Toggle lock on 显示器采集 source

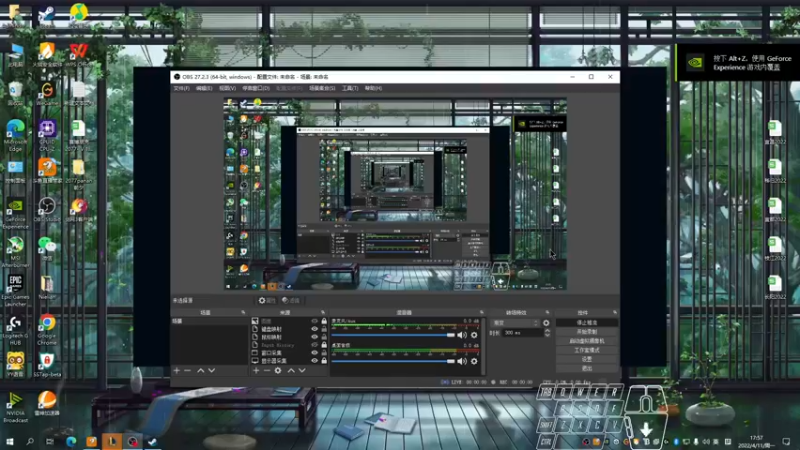coord(324,360)
